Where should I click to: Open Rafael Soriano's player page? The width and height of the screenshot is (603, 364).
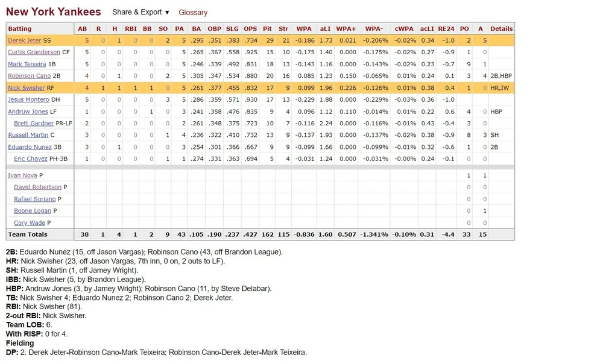(x=35, y=199)
